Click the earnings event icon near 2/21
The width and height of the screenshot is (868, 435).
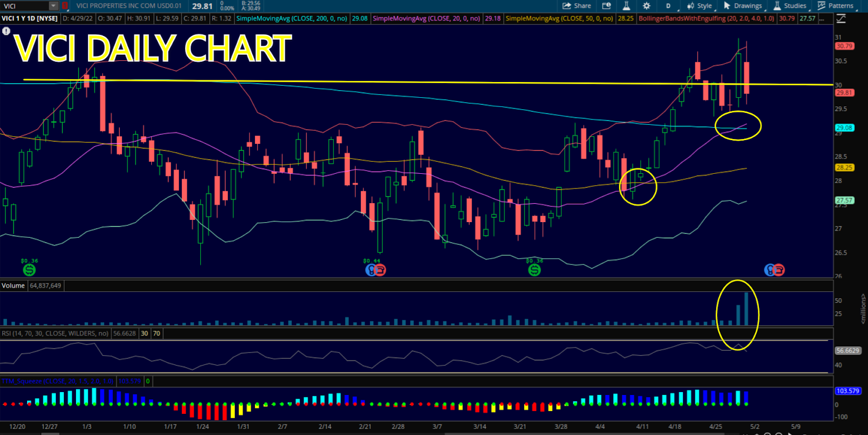coord(371,269)
